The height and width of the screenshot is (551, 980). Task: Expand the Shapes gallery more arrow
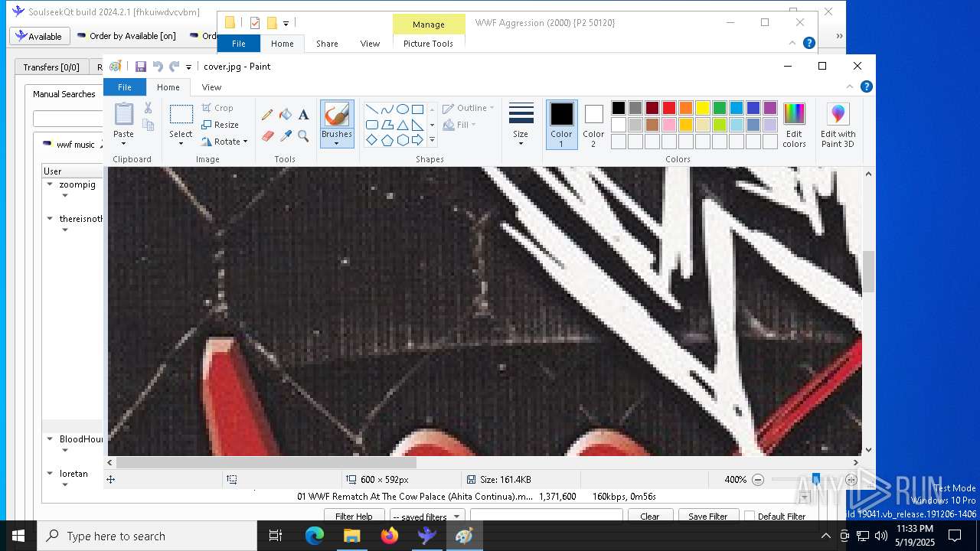click(432, 140)
